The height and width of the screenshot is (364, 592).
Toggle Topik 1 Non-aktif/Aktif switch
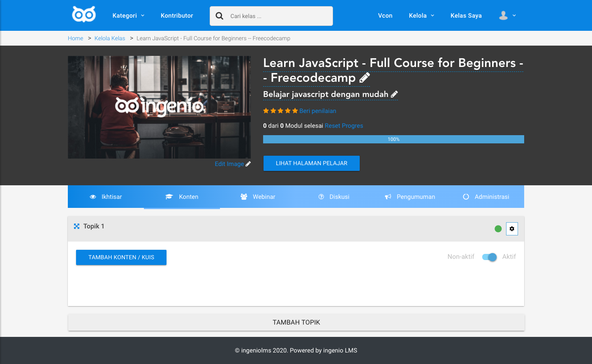(x=489, y=257)
